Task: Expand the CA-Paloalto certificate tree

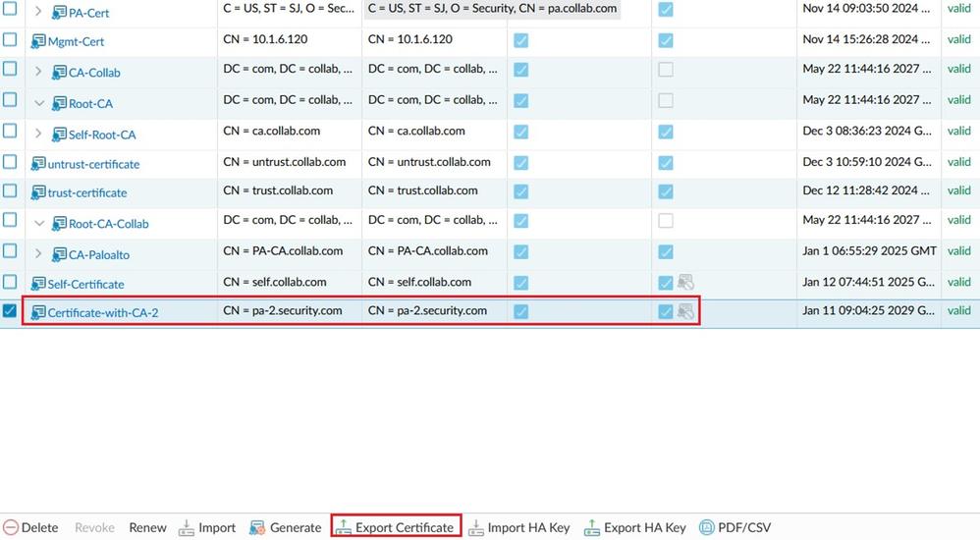Action: click(38, 253)
